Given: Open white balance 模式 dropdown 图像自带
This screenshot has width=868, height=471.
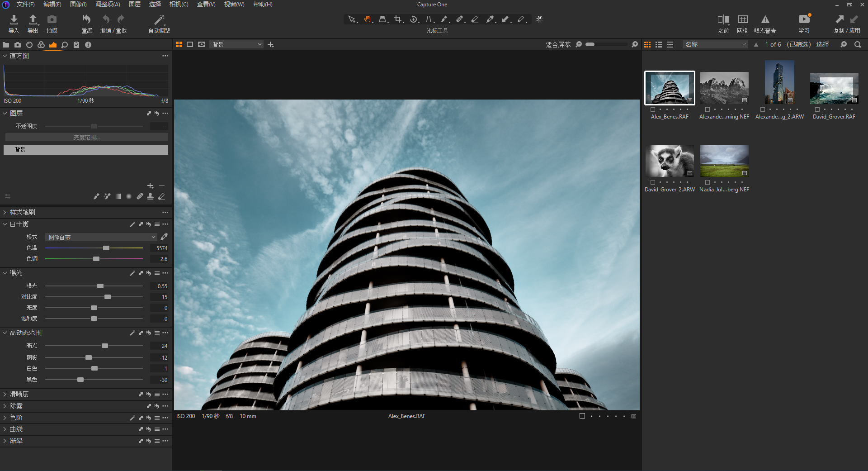Looking at the screenshot, I should (x=101, y=237).
